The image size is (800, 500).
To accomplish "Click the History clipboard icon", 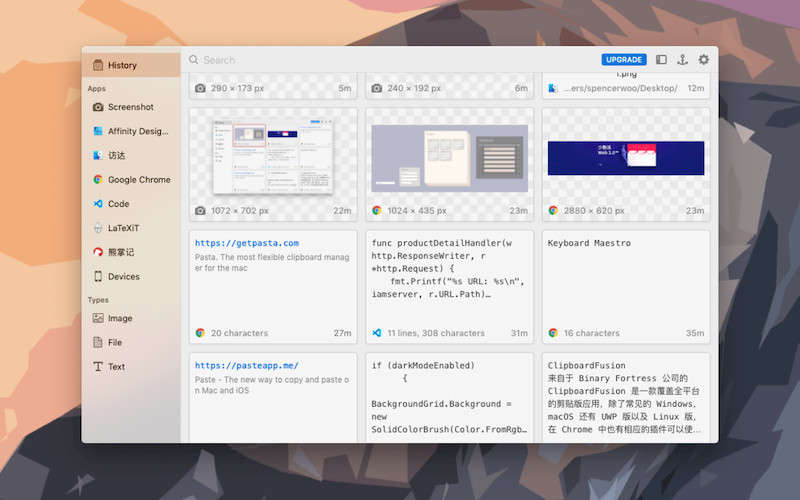I will point(98,65).
